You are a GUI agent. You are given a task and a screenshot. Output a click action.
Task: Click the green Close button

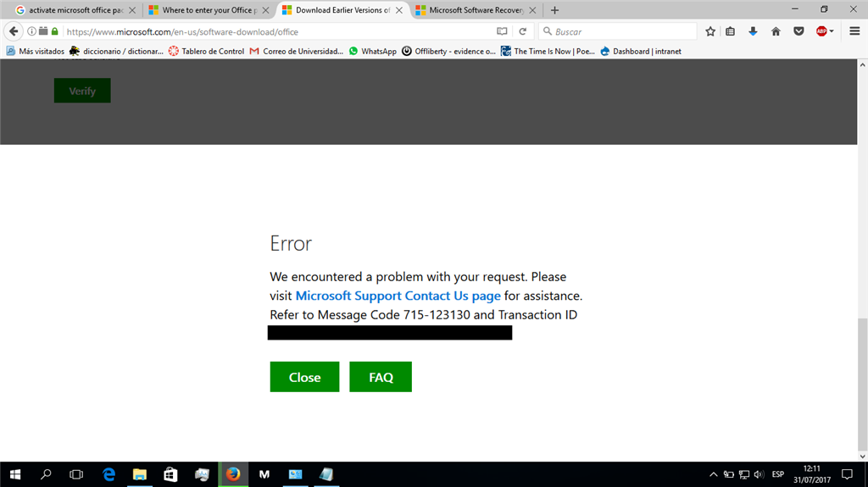tap(304, 377)
